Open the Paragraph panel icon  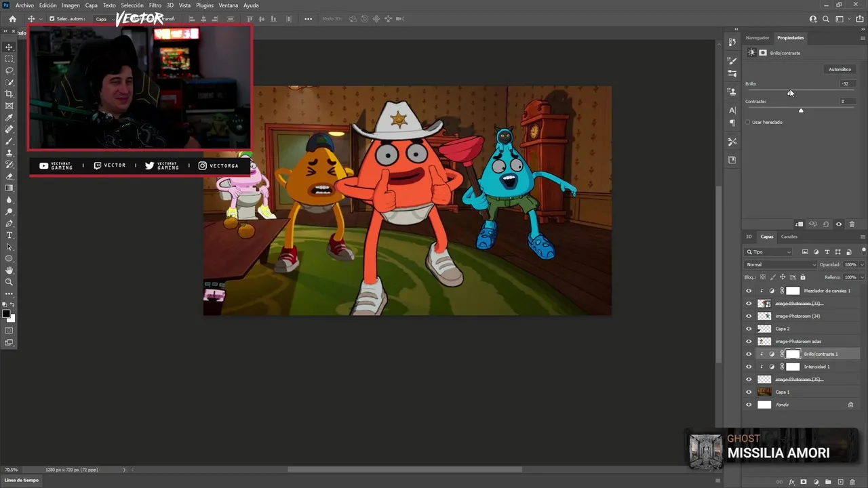coord(732,123)
